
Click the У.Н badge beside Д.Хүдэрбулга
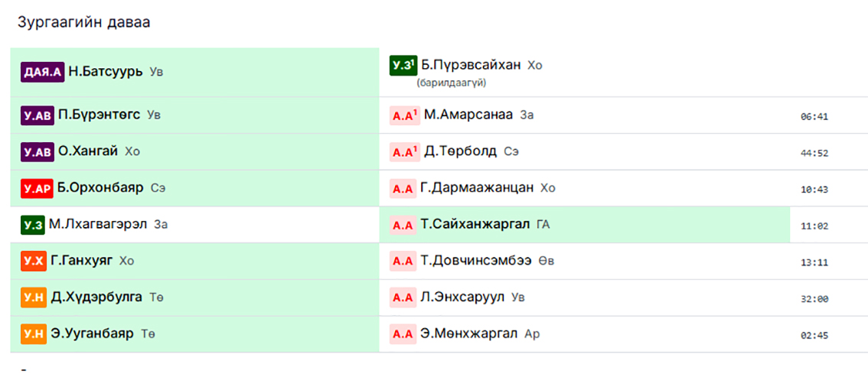tap(34, 297)
